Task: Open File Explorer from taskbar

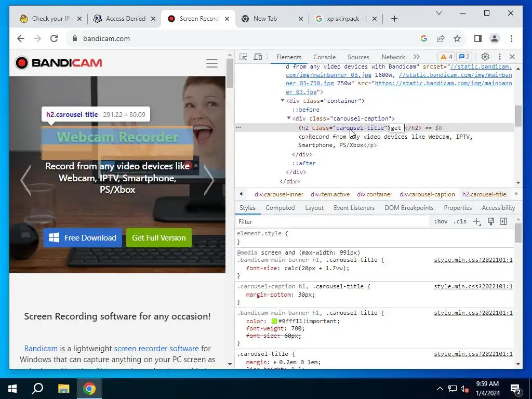Action: (x=63, y=389)
